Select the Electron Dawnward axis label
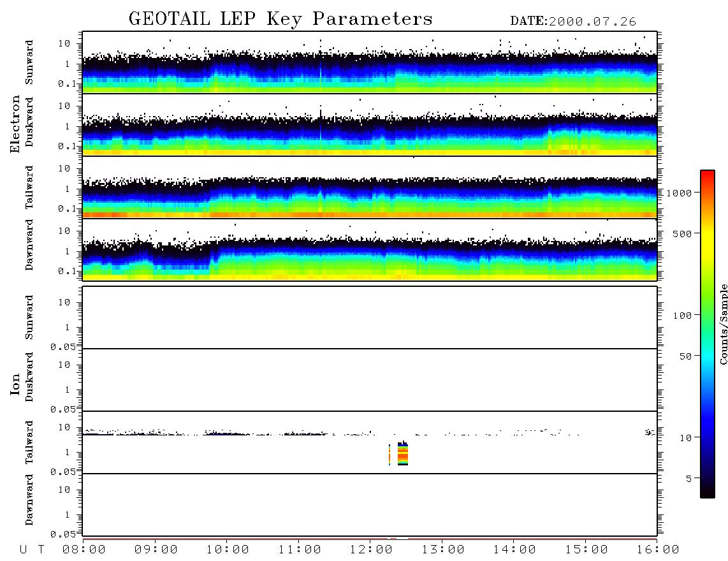Viewport: 728px width, 561px height. 29,245
